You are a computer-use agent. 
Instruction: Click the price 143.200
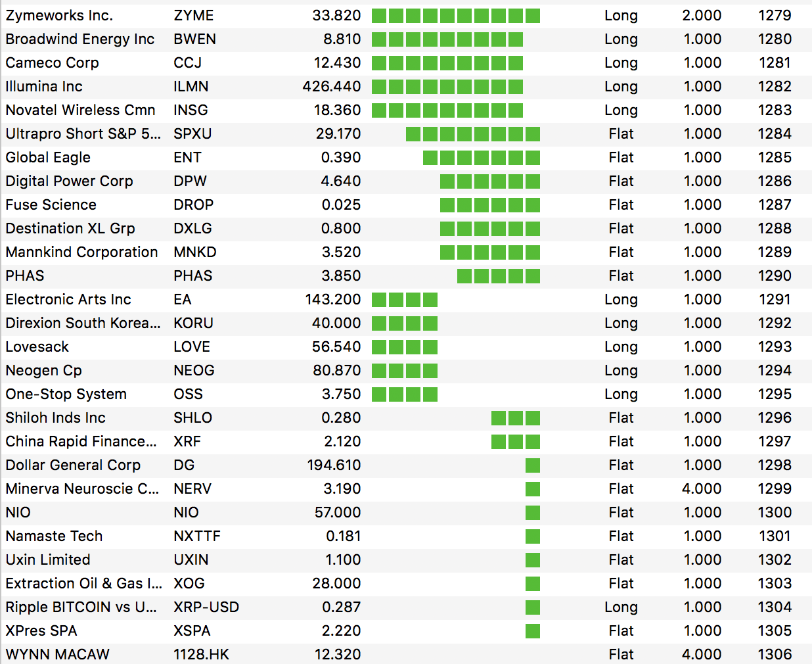pos(333,299)
